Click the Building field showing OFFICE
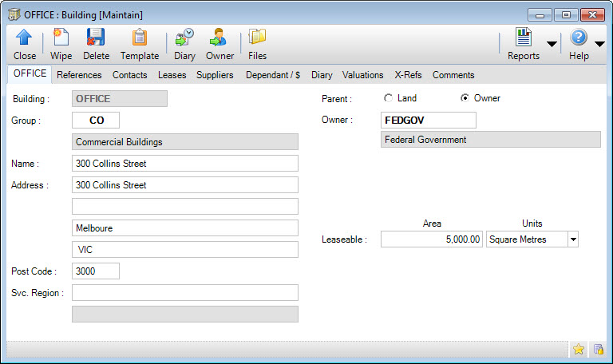This screenshot has width=613, height=364. coord(120,98)
